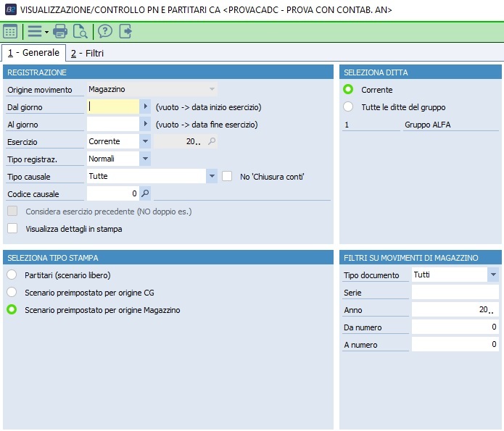Click the Origine movimento label

[x=40, y=90]
